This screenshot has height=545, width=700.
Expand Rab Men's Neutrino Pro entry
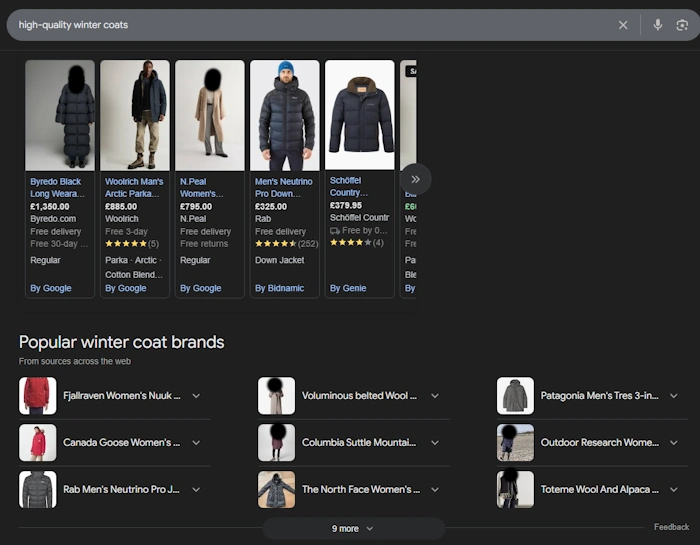196,490
